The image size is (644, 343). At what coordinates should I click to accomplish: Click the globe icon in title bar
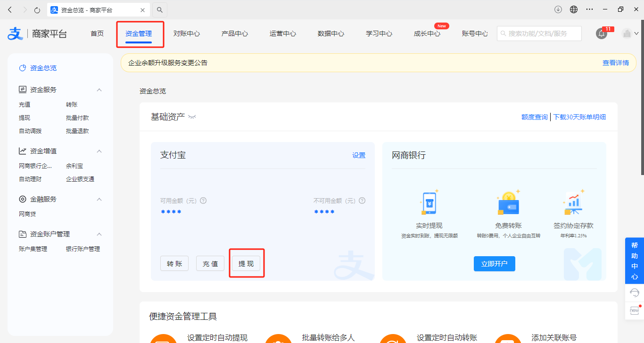tap(574, 9)
